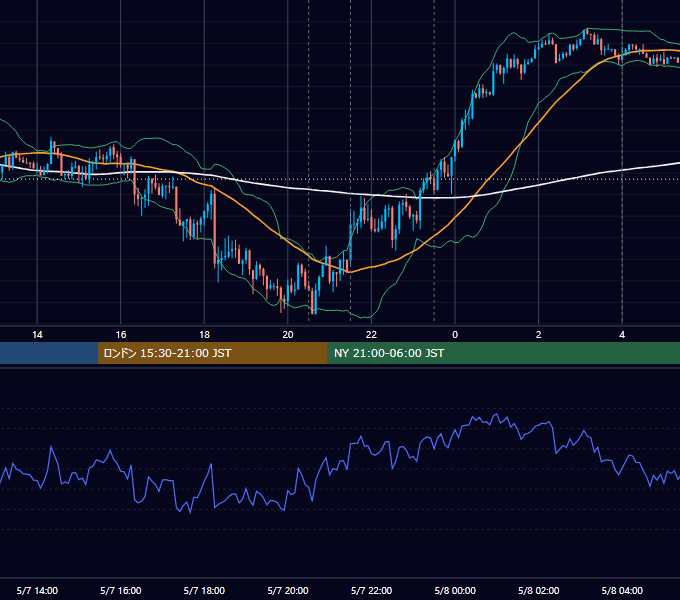Select the ロンドン 15:30-21:00 JST session bar

212,353
